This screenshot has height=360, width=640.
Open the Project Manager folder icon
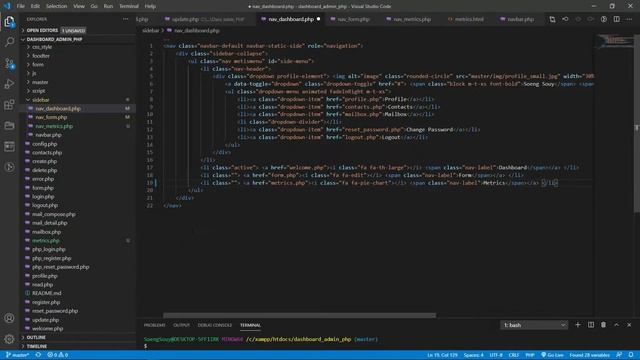(x=9, y=126)
